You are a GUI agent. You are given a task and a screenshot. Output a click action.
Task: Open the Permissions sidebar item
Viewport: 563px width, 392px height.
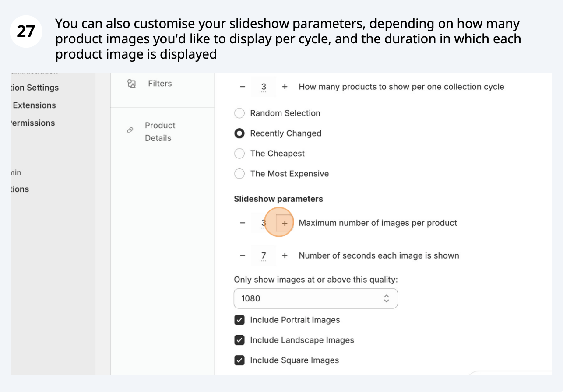33,123
